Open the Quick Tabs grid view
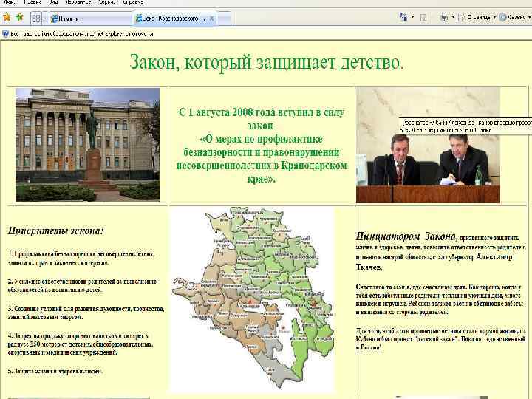 pyautogui.click(x=36, y=18)
